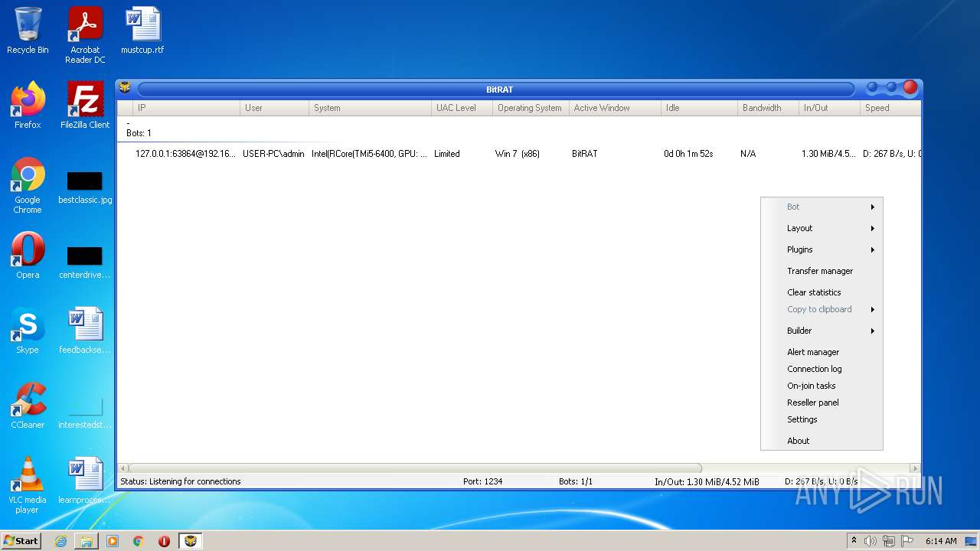Screen dimensions: 980x551
Task: Launch Opera from desktop
Action: coord(28,256)
